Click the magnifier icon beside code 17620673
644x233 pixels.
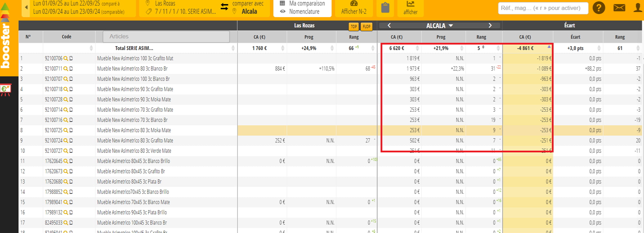pyautogui.click(x=66, y=171)
